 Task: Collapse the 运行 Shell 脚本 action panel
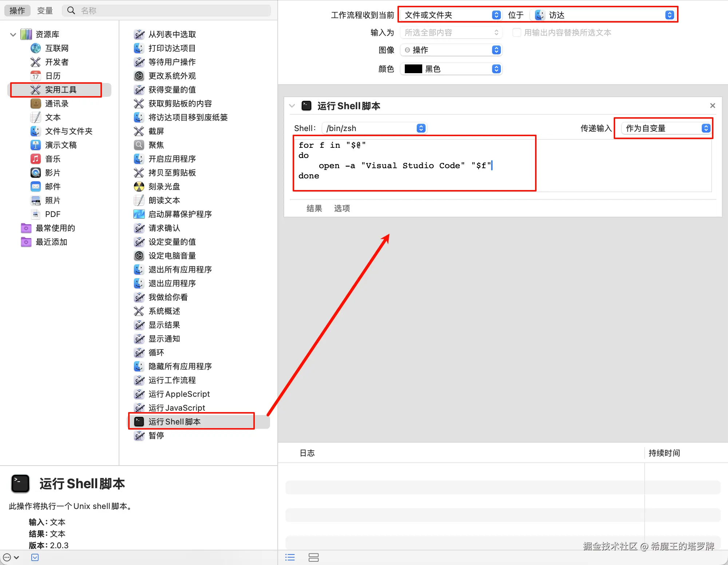tap(292, 106)
